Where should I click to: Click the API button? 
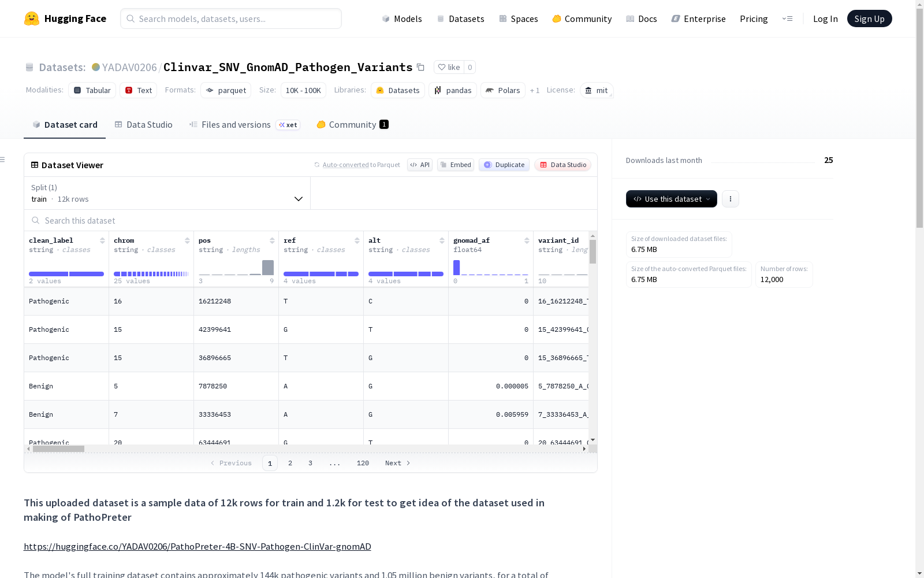click(x=420, y=165)
